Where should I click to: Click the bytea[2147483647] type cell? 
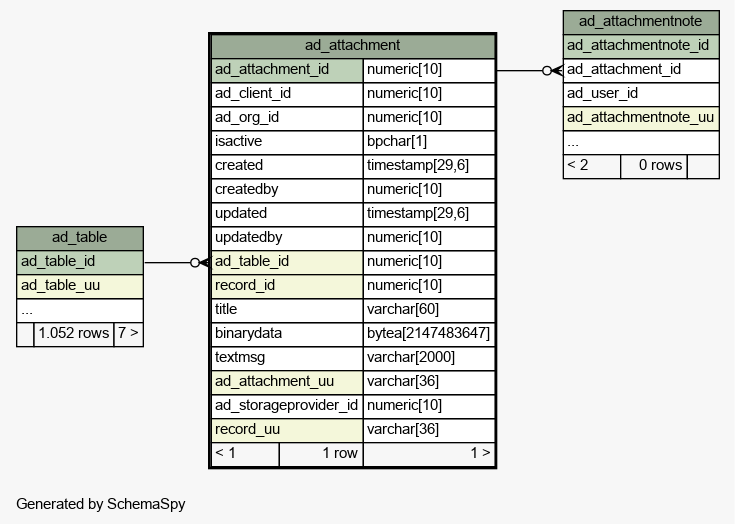pos(429,334)
